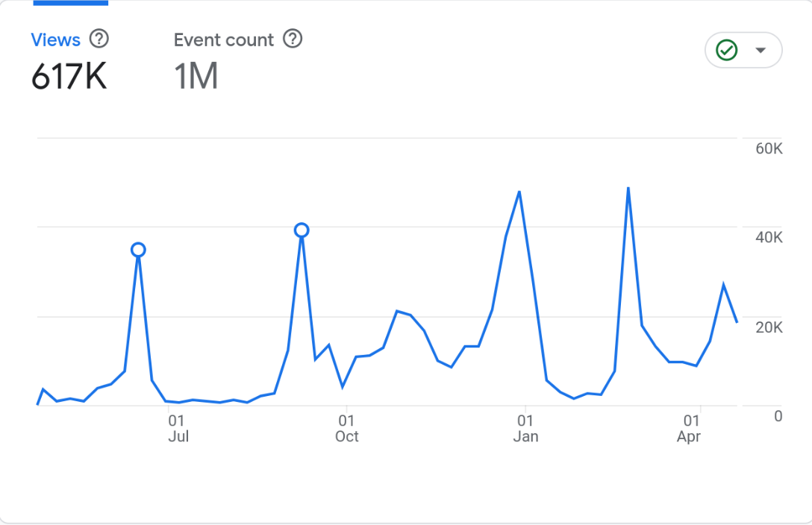Screen dimensions: 812x525
Task: Click the 01 Jul x-axis label
Action: click(178, 430)
